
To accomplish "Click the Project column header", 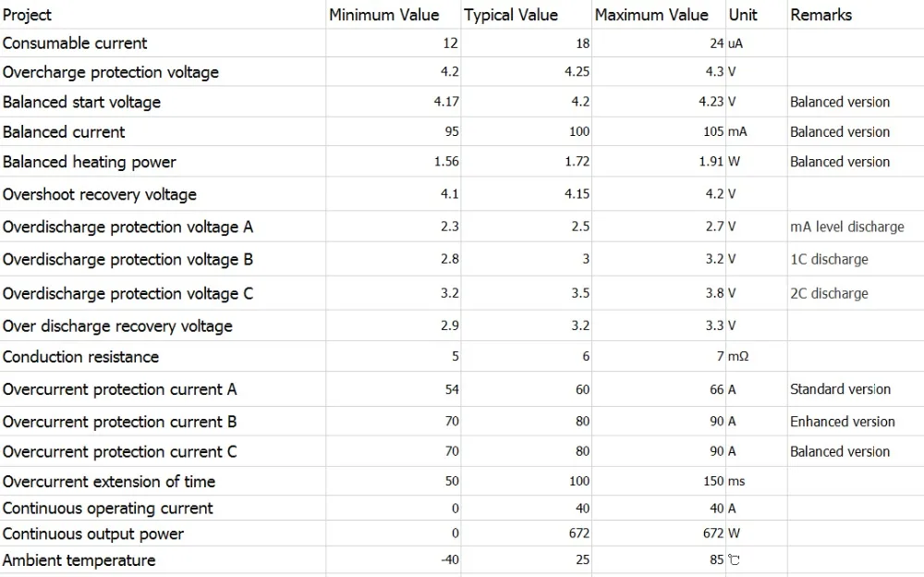I will [x=28, y=15].
